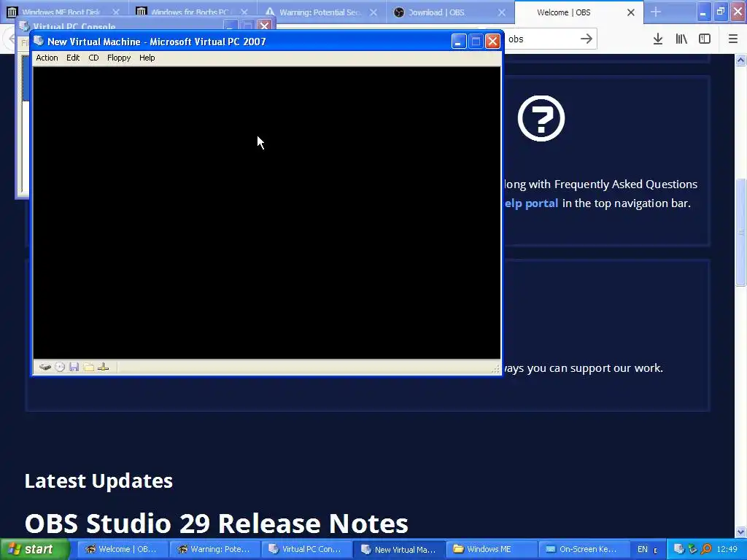Close the Warning: Potential Security tab
This screenshot has width=747, height=560.
pos(373,12)
